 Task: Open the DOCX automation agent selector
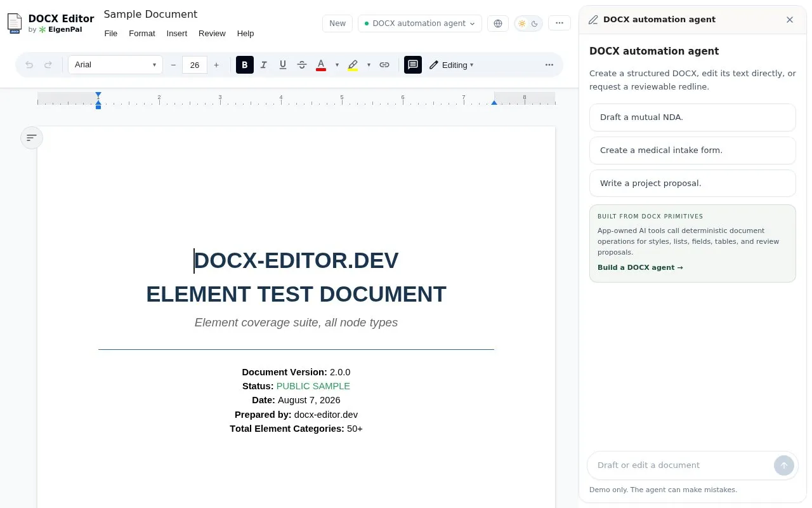point(420,23)
